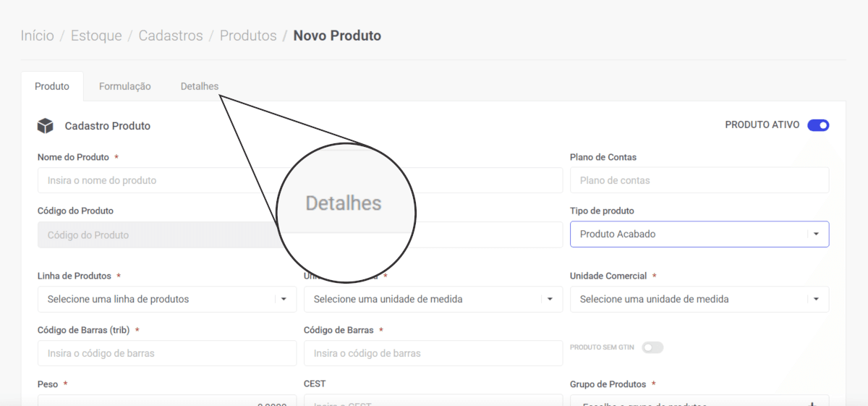Navigate to Cadastros breadcrumb
868x406 pixels.
[171, 35]
